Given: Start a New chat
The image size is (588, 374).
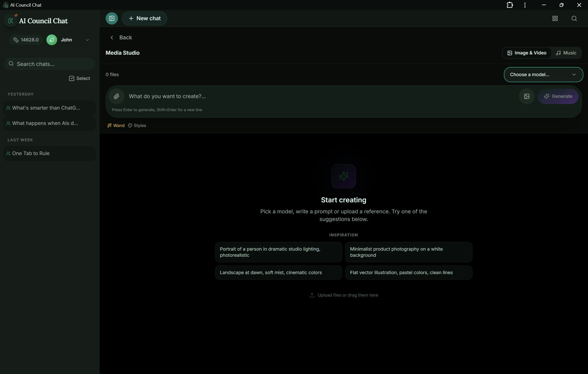Looking at the screenshot, I should click(x=144, y=18).
